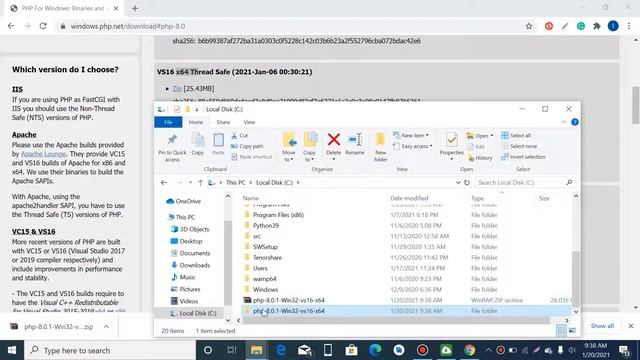Select Cut in the Clipboard group
Viewport: 640px width, 360px height.
pos(240,136)
